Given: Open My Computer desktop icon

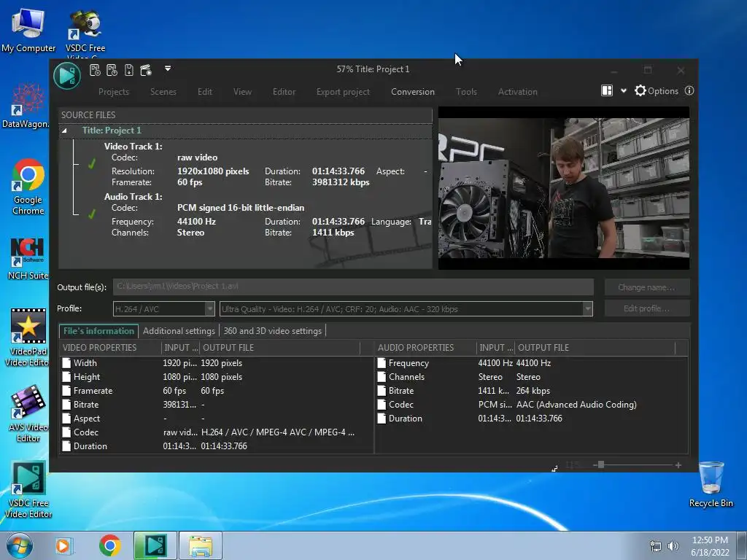Looking at the screenshot, I should click(28, 31).
